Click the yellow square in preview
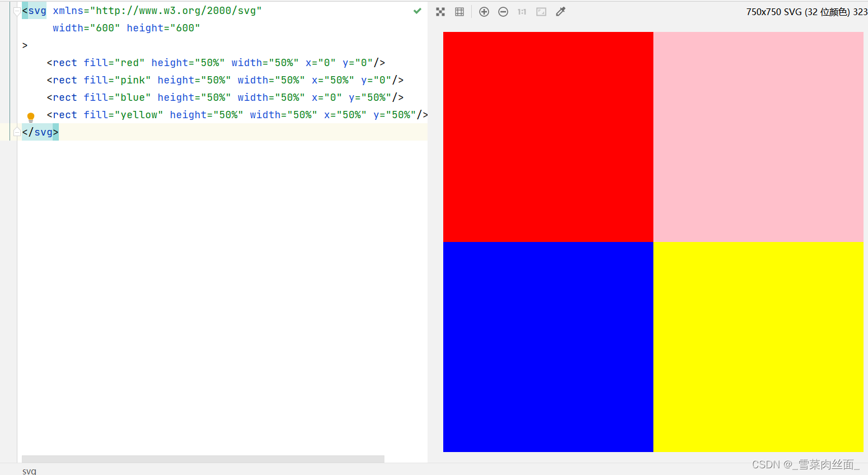 (758, 347)
